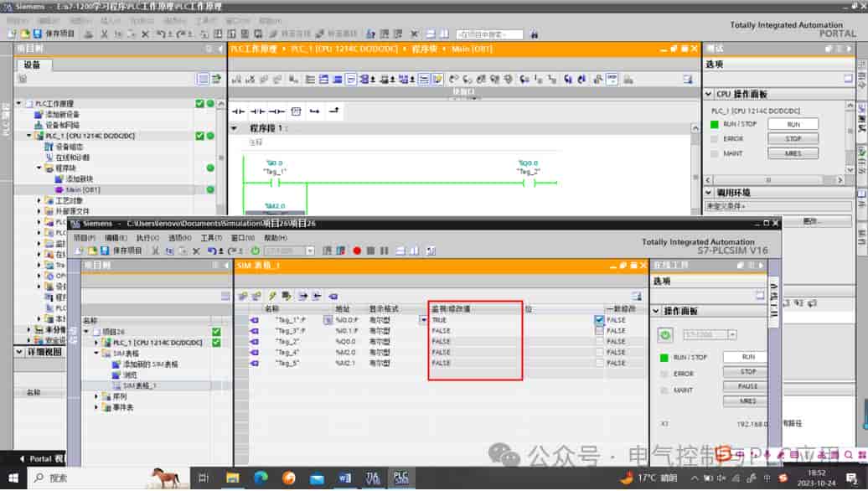Click MRES button in PLCSIM operator panel
Screen dimensions: 868x491
coord(747,401)
